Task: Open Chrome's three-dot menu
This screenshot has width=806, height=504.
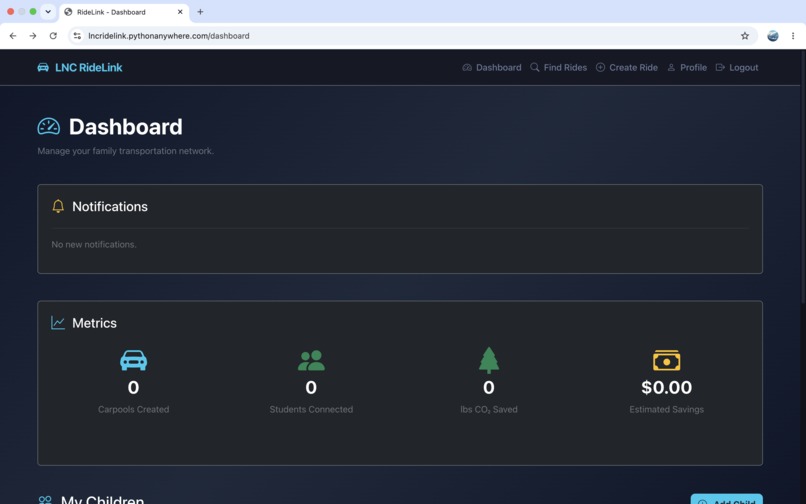Action: pyautogui.click(x=793, y=36)
